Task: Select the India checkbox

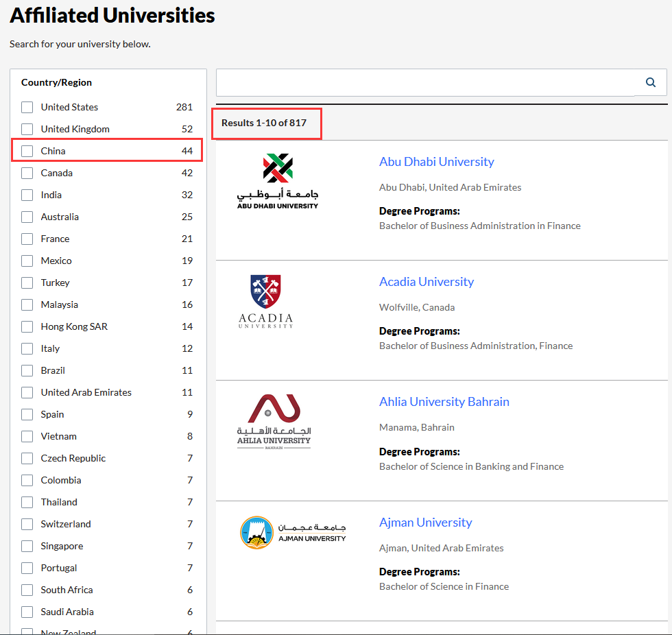Action: pyautogui.click(x=27, y=195)
